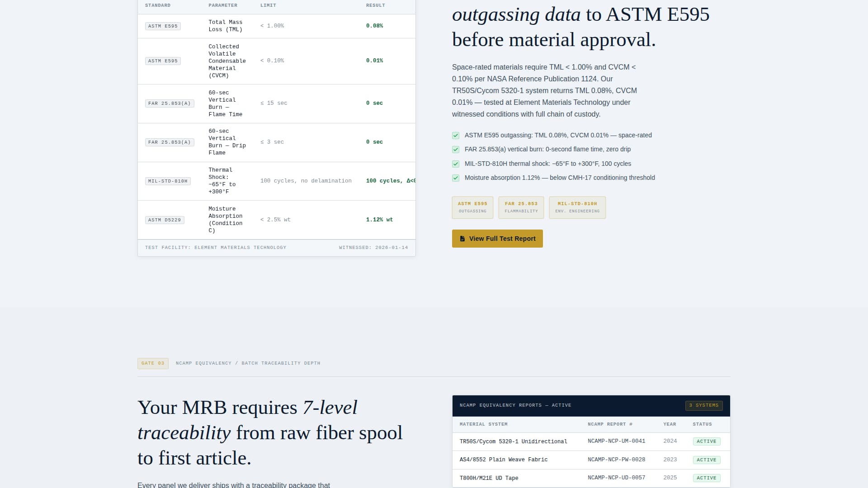The height and width of the screenshot is (488, 868).
Task: Click the FAR 25.853(A) chip for flame time row
Action: pyautogui.click(x=170, y=103)
